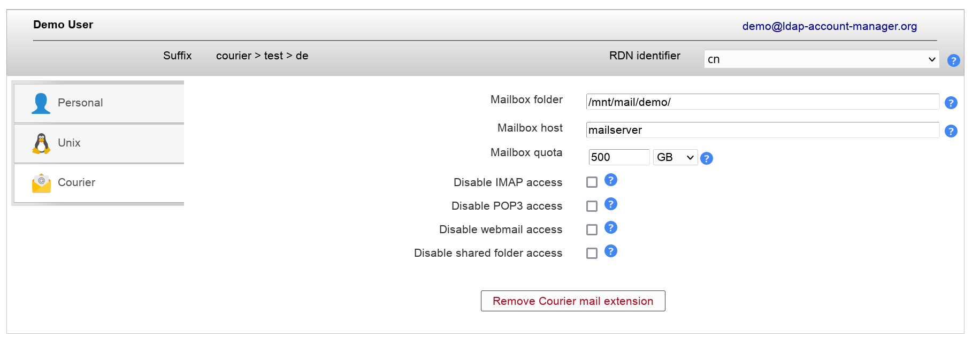Toggle Disable shared folder access checkbox
980x345 pixels.
(x=592, y=253)
